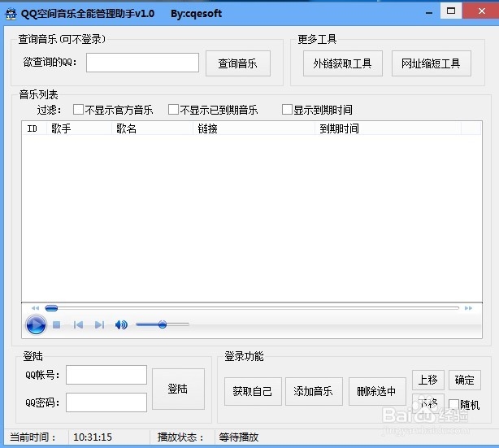This screenshot has height=448, width=499.
Task: Minimize the window
Action: click(x=428, y=13)
